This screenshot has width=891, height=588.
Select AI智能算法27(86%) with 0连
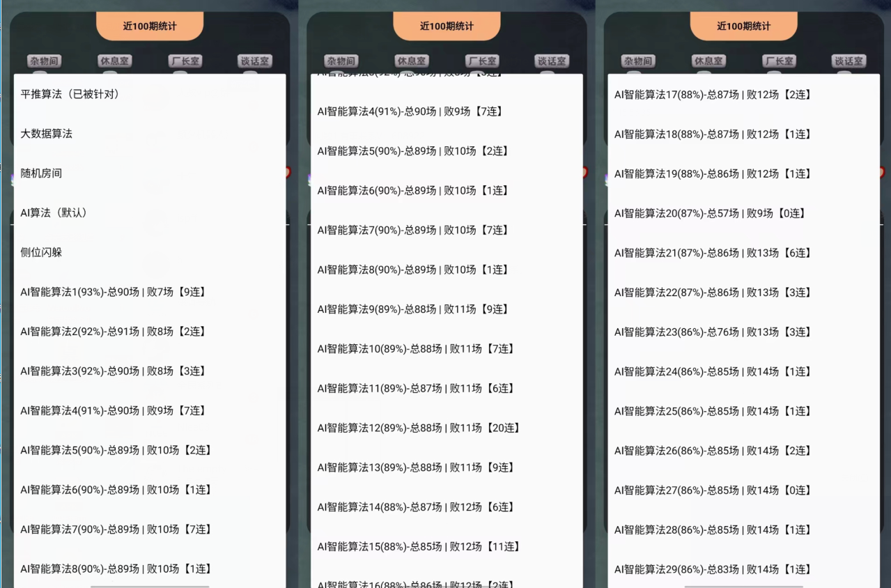pos(713,490)
